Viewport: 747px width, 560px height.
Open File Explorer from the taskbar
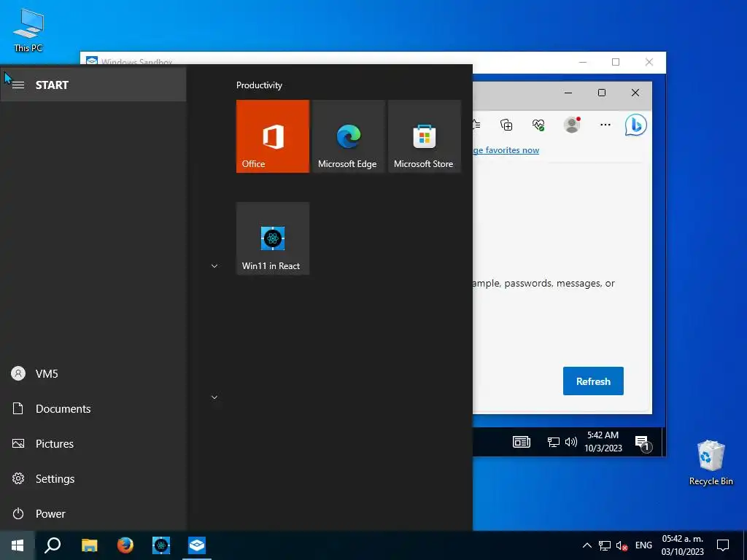(x=89, y=545)
